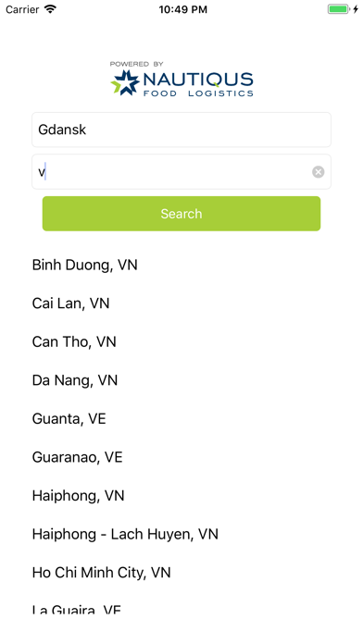
Task: Clear the destination field text
Action: [x=318, y=172]
